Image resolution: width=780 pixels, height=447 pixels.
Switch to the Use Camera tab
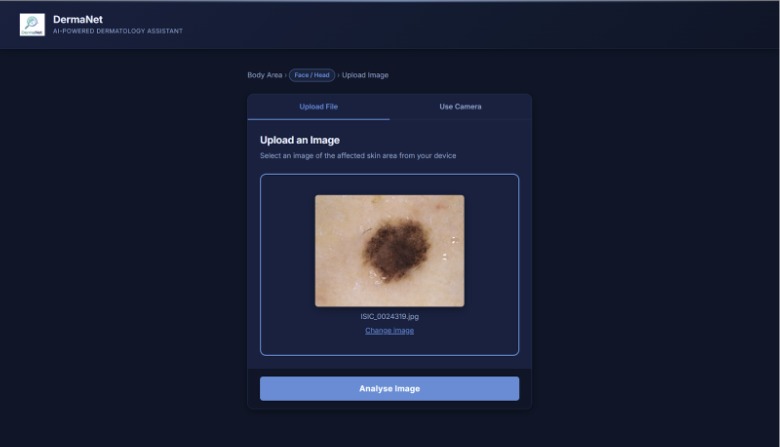coord(460,106)
